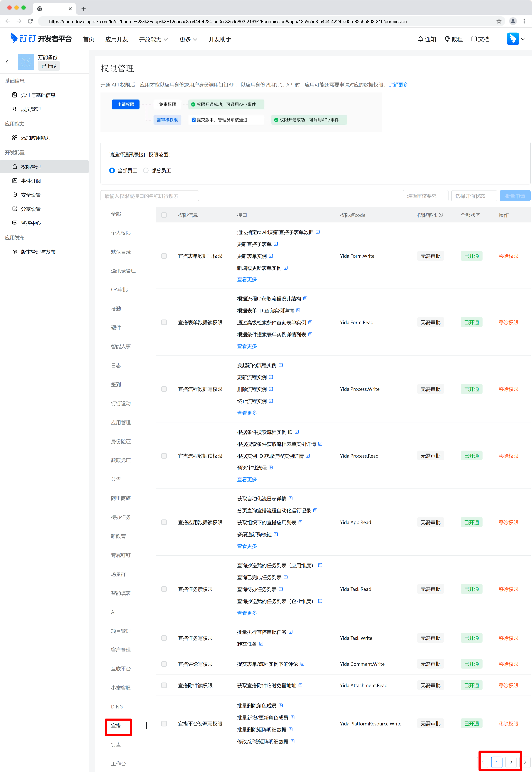Tick the select-all checkbox in table header
The width and height of the screenshot is (532, 772).
click(x=164, y=215)
